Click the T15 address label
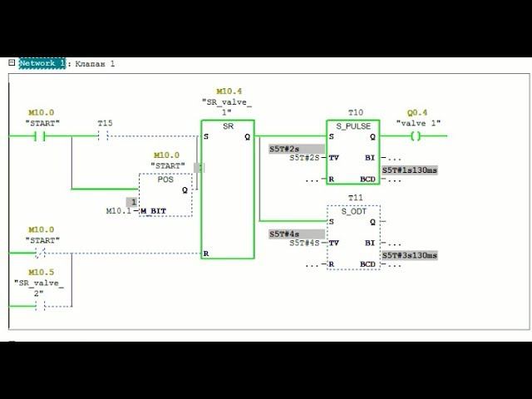This screenshot has height=399, width=532. tap(105, 123)
